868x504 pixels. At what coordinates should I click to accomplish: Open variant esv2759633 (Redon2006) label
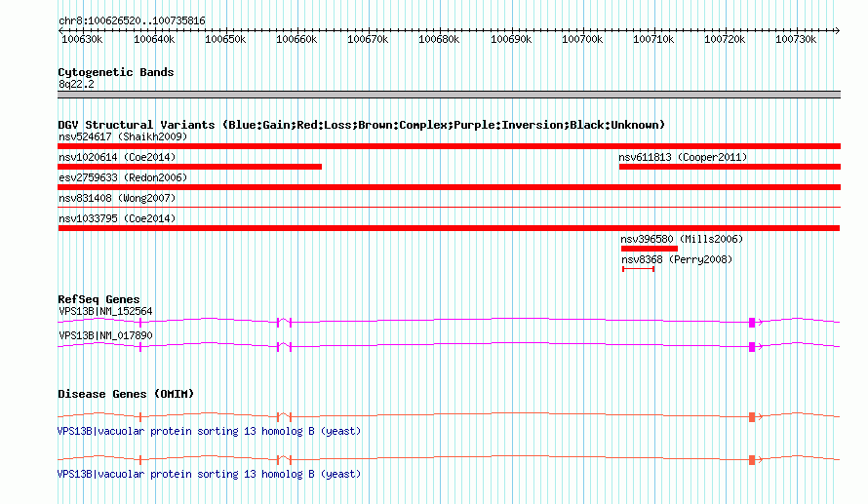[x=123, y=177]
